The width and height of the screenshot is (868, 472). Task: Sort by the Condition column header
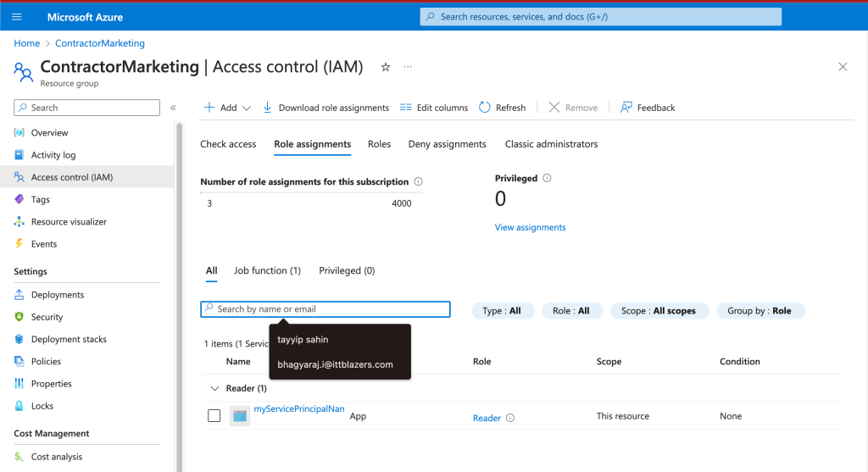pyautogui.click(x=739, y=361)
